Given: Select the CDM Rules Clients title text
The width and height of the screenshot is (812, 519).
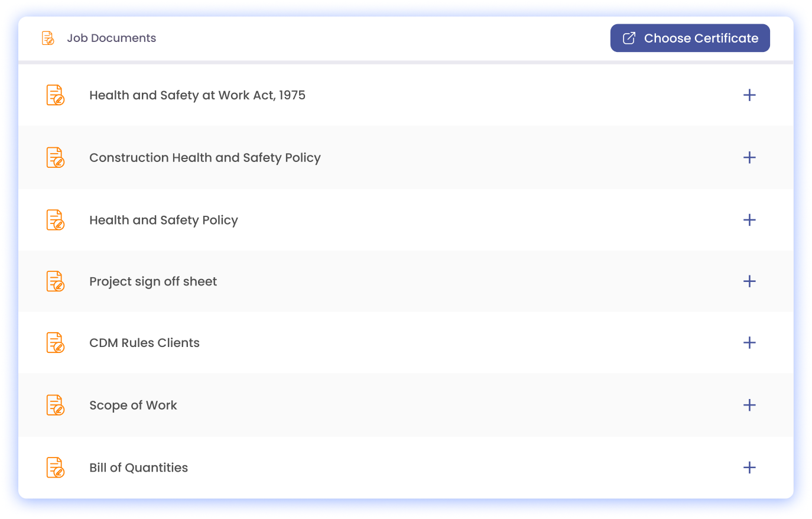Looking at the screenshot, I should (x=144, y=343).
